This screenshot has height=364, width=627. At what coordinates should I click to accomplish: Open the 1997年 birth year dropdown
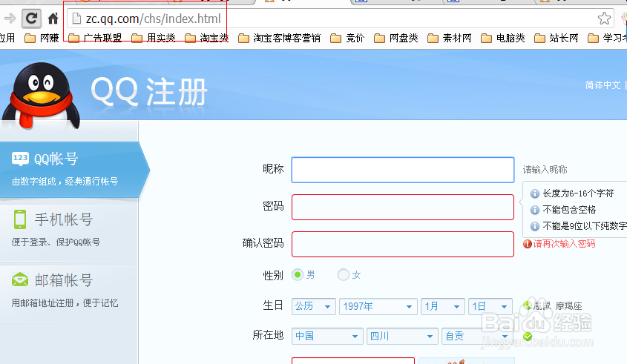(378, 306)
